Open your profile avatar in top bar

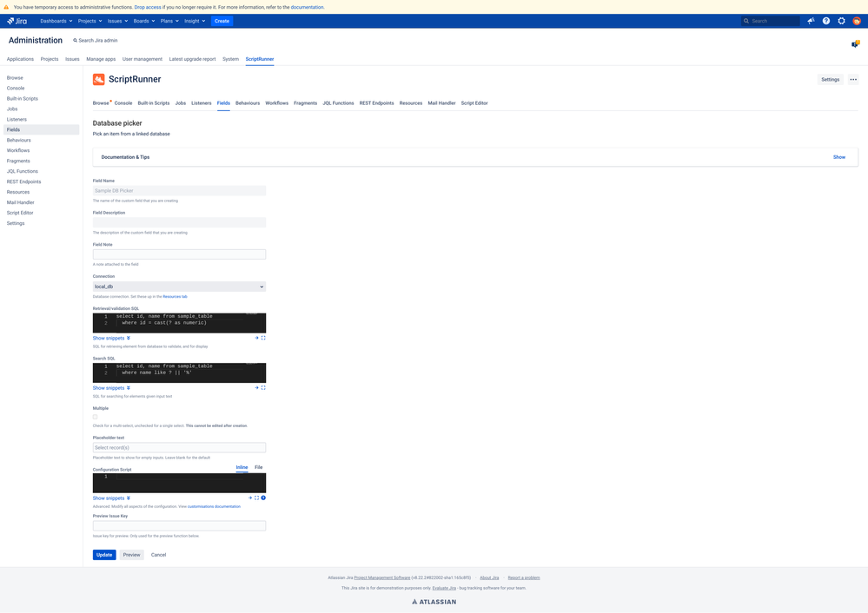857,21
